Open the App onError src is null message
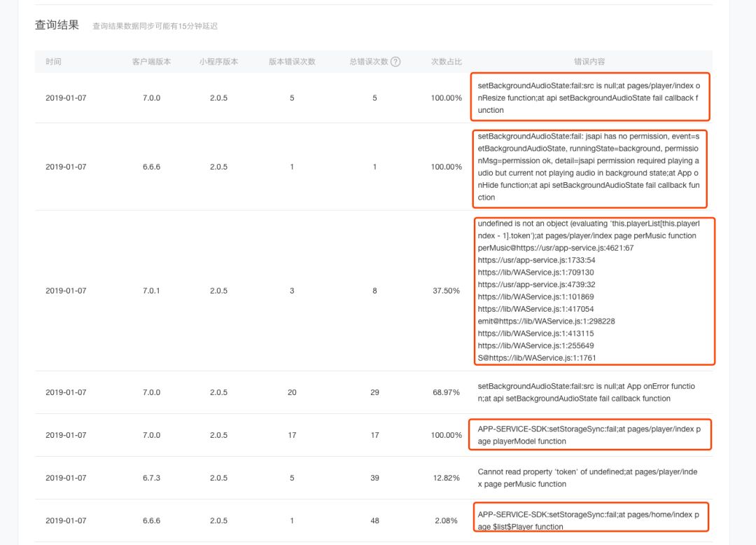 coord(587,392)
